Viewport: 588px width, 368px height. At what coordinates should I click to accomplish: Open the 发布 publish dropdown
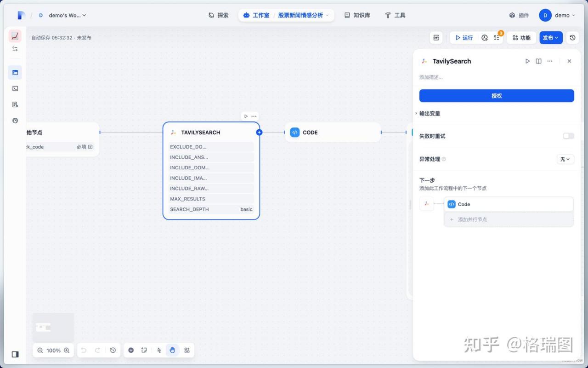click(551, 38)
